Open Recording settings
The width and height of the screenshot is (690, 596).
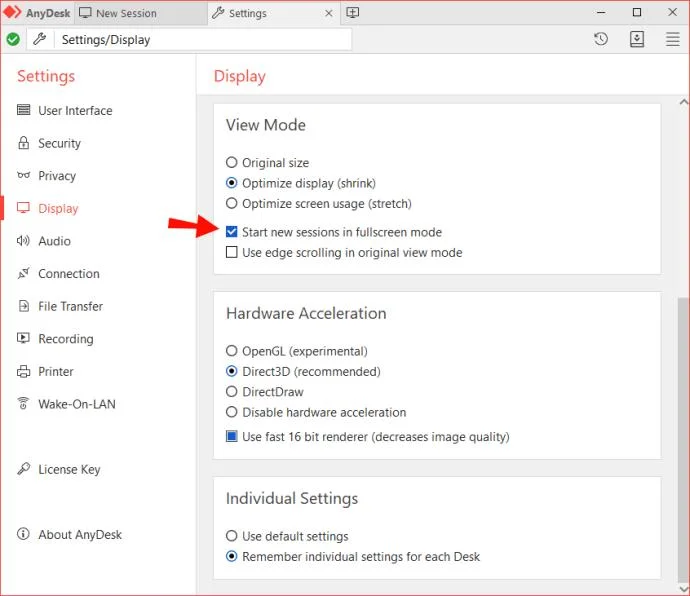[x=66, y=338]
